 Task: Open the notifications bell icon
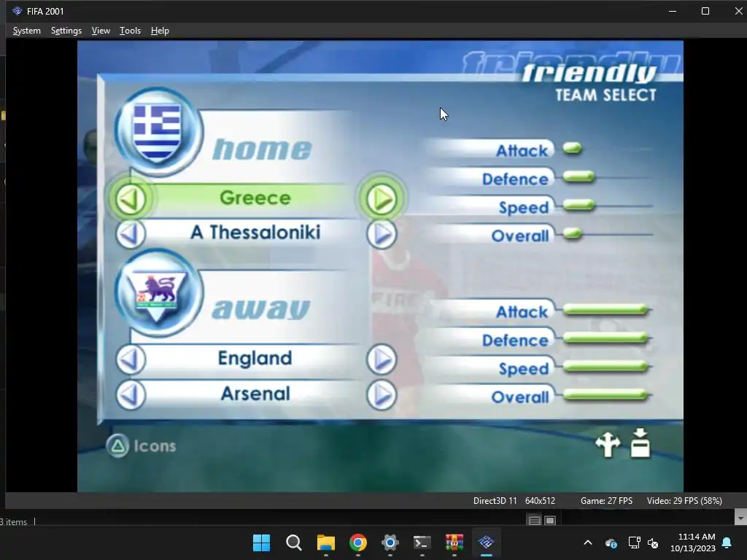coord(727,542)
